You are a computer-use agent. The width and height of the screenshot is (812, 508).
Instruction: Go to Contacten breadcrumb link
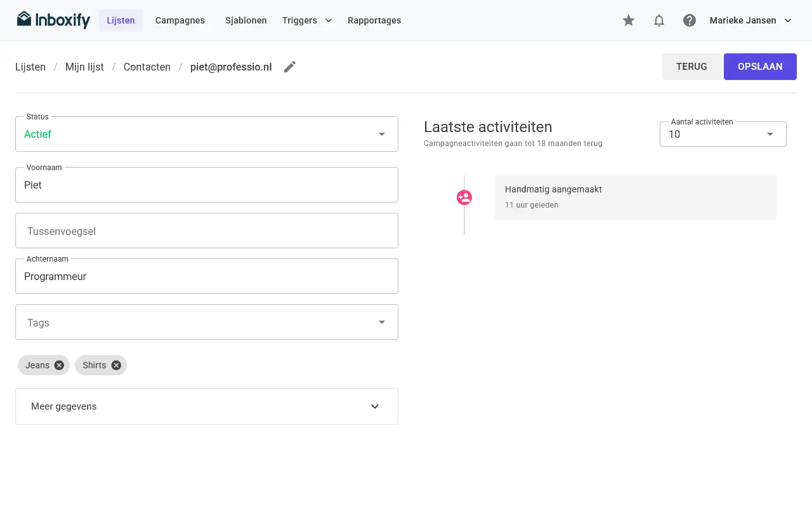[147, 67]
